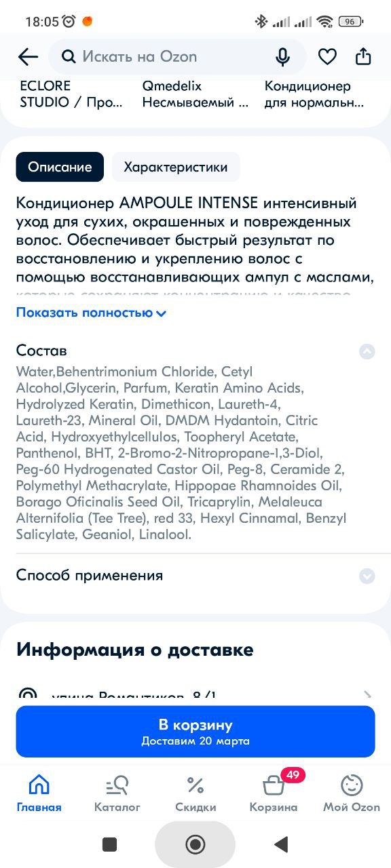Open ECLORE STUDIO product link
The width and height of the screenshot is (391, 868).
click(x=71, y=94)
